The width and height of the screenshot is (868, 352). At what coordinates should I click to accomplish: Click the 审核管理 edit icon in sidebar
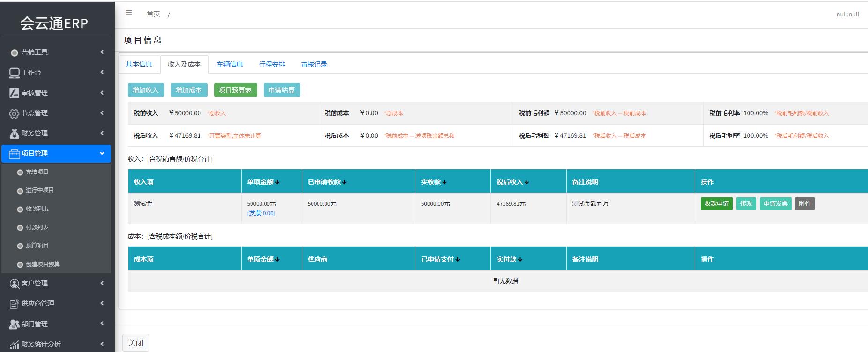pos(15,93)
